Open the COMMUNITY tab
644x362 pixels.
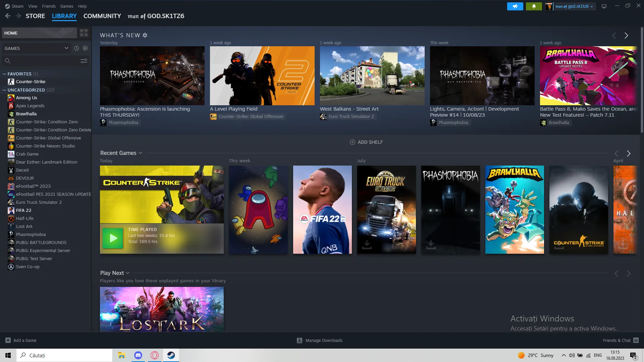[102, 16]
